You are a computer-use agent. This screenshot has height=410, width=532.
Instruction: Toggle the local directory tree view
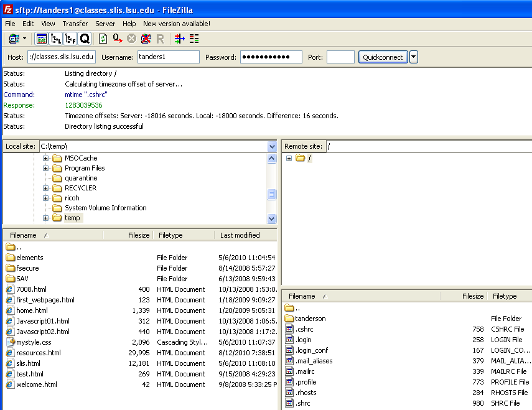56,39
